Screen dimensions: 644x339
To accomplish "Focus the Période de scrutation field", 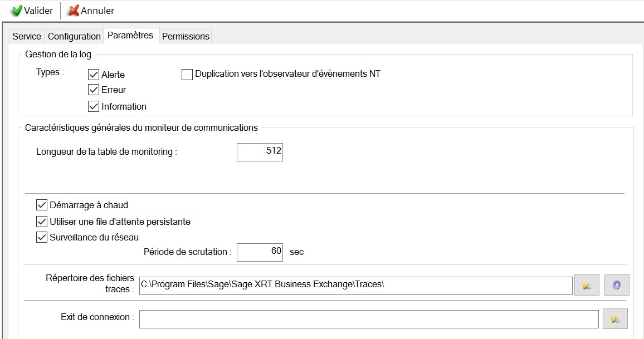I will 260,252.
